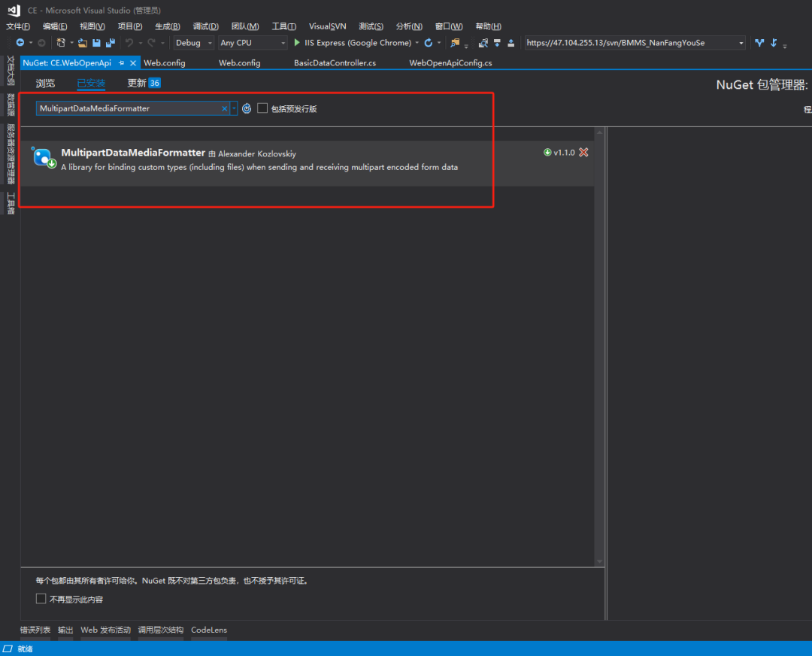
Task: Click the save all files toolbar icon
Action: [x=111, y=43]
